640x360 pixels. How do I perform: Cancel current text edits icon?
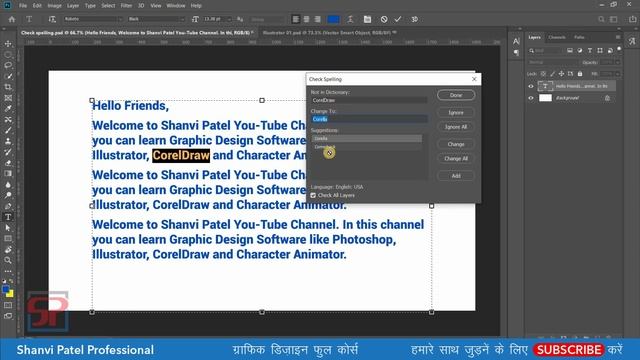[x=384, y=19]
